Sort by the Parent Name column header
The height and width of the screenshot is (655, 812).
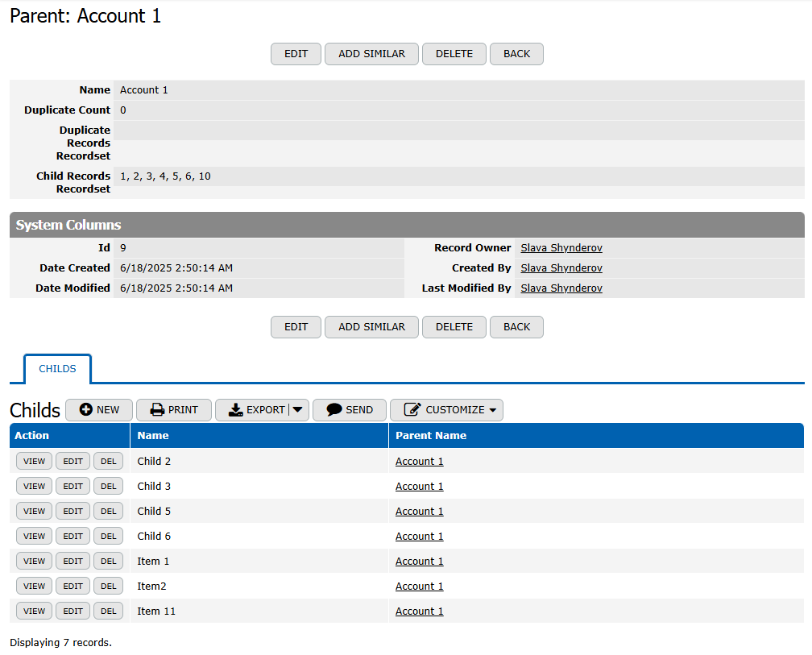(x=430, y=436)
